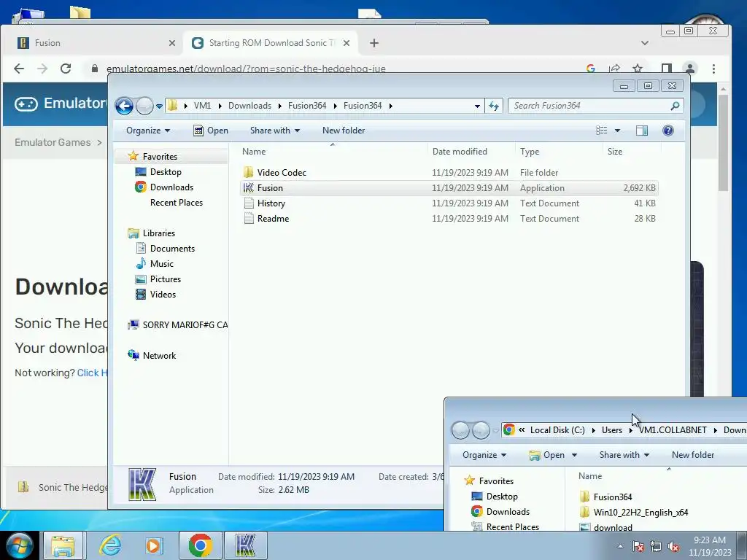Viewport: 747px width, 560px height.
Task: Click the Emulator Games breadcrumb link
Action: pyautogui.click(x=53, y=142)
